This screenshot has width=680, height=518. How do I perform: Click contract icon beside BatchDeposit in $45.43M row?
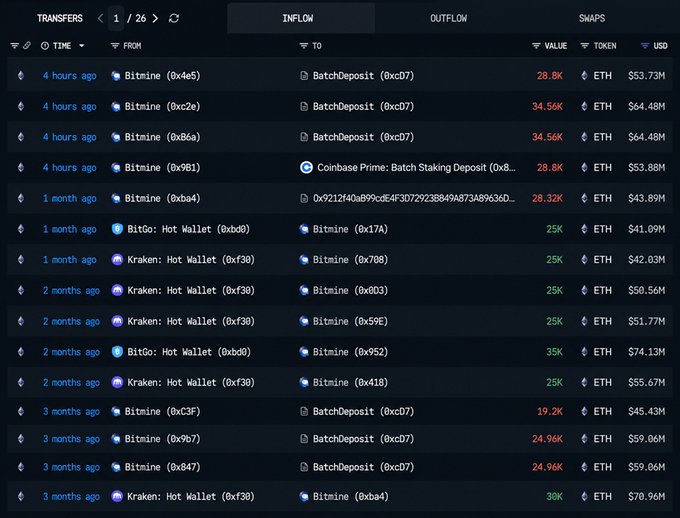[x=304, y=412]
